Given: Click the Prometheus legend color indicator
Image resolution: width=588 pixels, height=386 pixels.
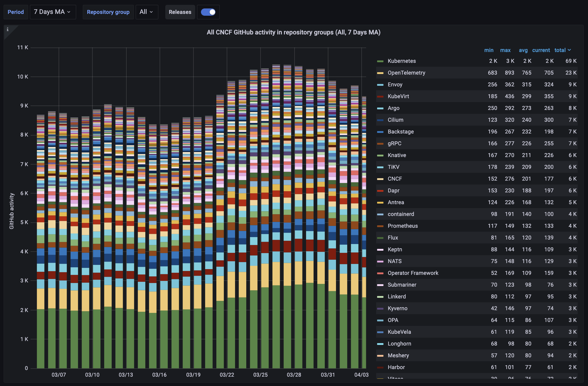Looking at the screenshot, I should click(380, 226).
